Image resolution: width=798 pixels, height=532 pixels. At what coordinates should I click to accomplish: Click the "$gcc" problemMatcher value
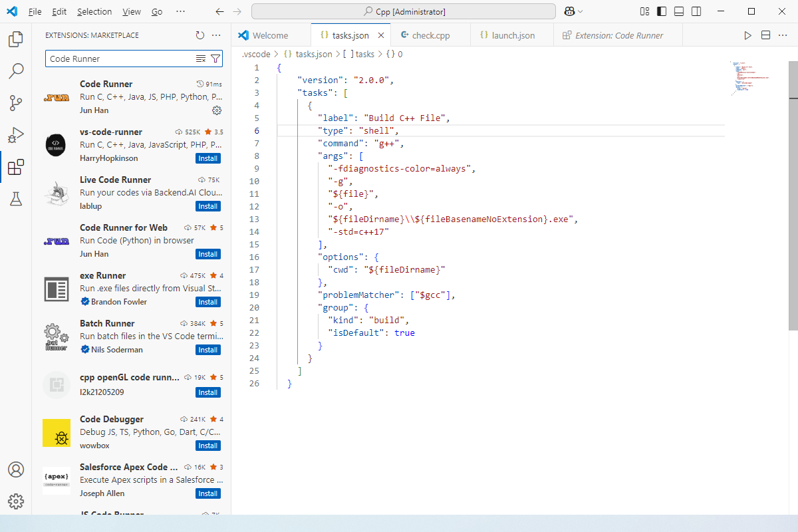click(430, 295)
